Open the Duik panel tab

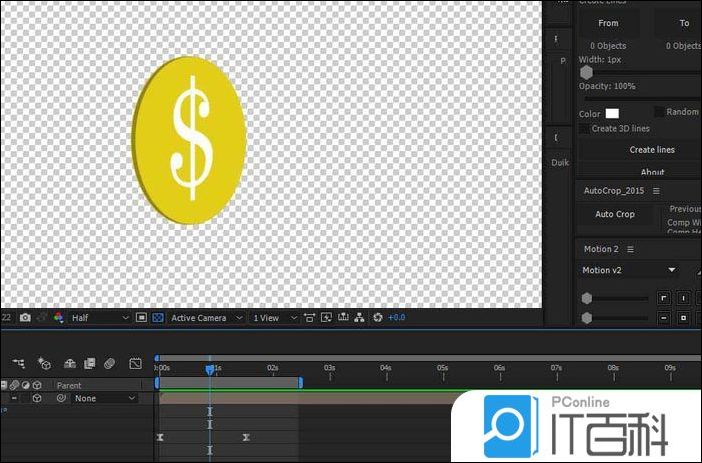[560, 163]
